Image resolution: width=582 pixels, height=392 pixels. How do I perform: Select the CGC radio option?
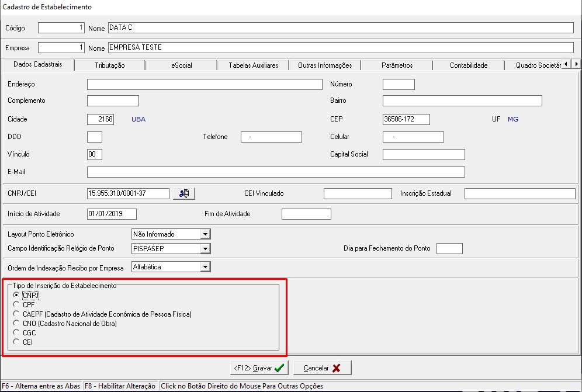coord(16,332)
